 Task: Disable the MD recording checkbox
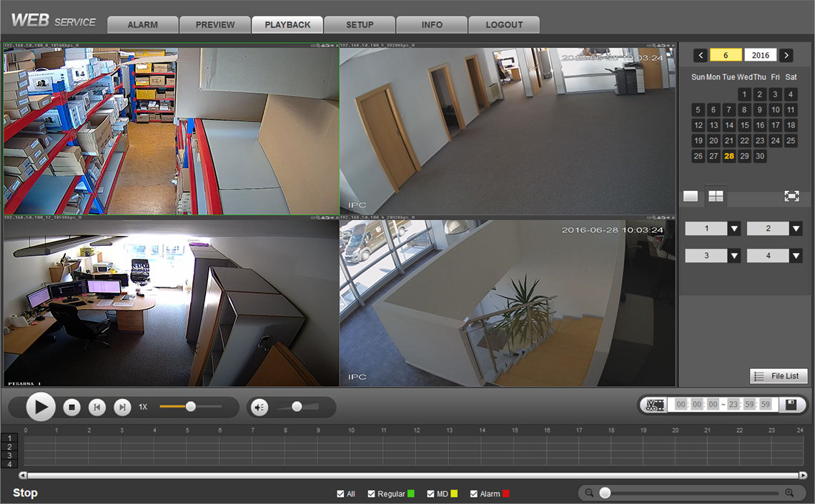[x=430, y=494]
